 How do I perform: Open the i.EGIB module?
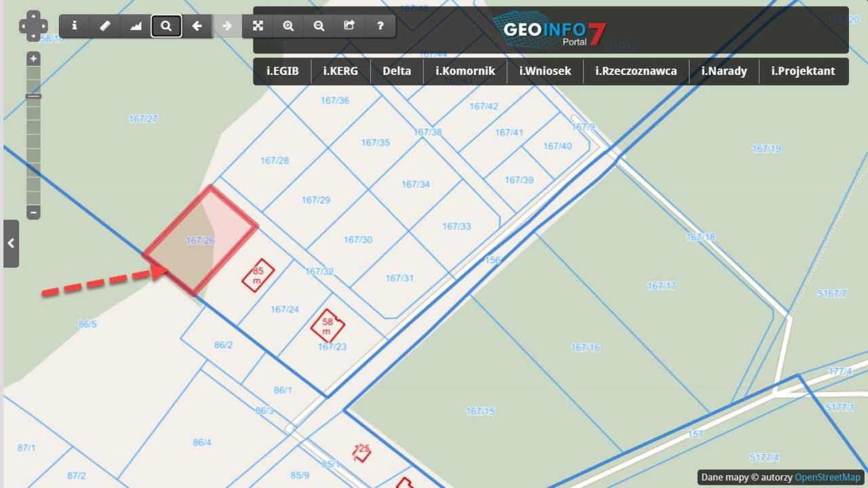click(x=282, y=71)
